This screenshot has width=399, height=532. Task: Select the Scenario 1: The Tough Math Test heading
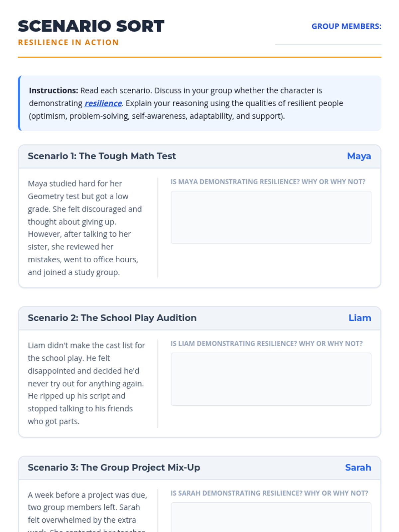pos(102,156)
